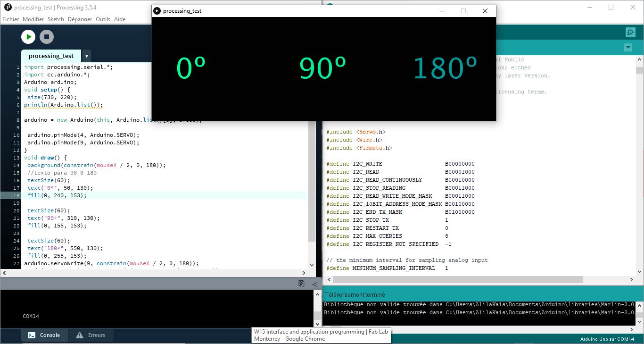Open the Fichier menu in Processing
This screenshot has width=644, height=344.
tap(11, 19)
